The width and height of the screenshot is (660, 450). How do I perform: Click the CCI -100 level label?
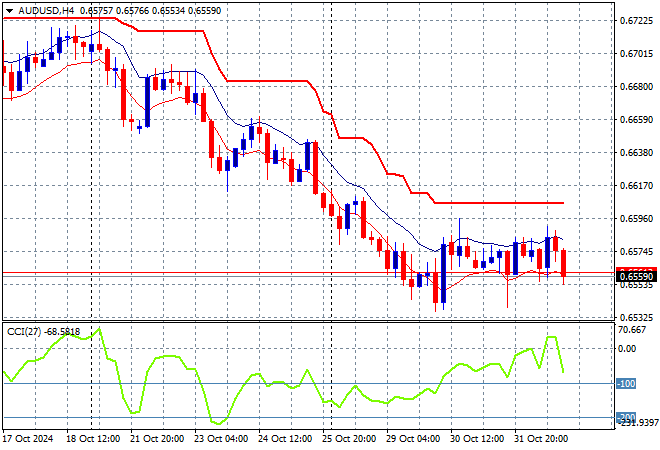626,384
